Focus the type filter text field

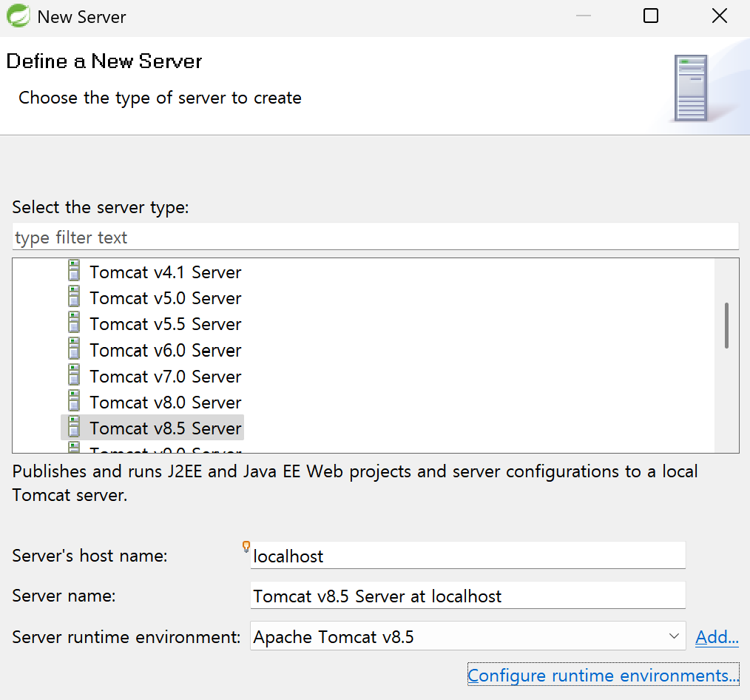376,237
